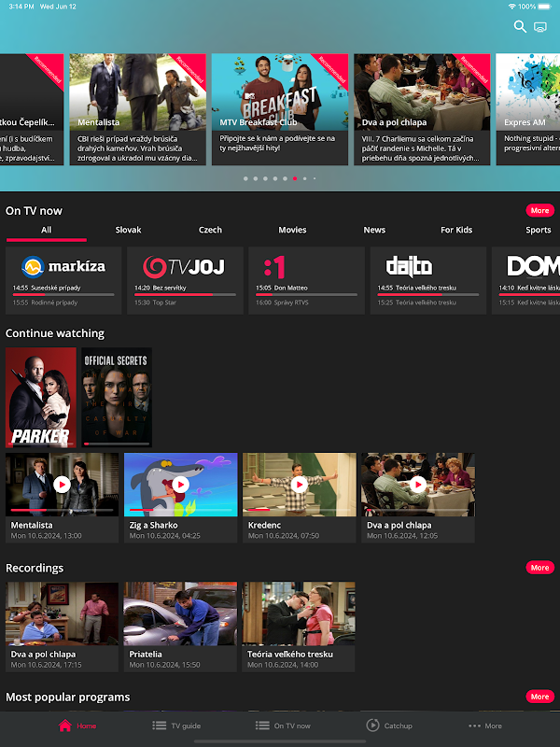Open Expres AM banner card

click(x=528, y=109)
